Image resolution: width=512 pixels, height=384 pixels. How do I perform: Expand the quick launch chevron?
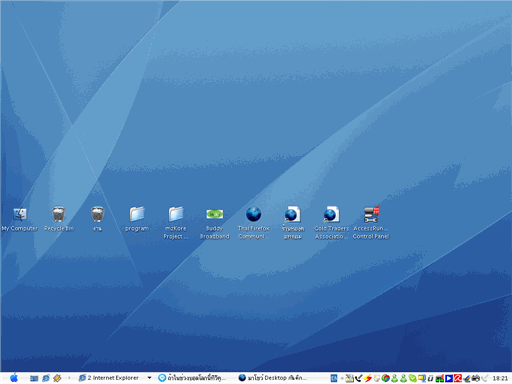(x=69, y=378)
